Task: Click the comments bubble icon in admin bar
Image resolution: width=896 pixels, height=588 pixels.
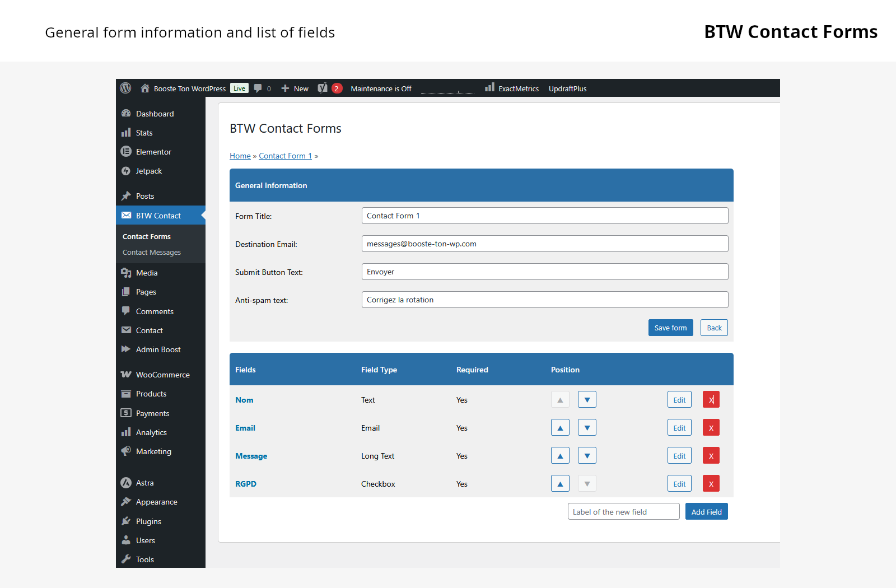Action: tap(258, 88)
